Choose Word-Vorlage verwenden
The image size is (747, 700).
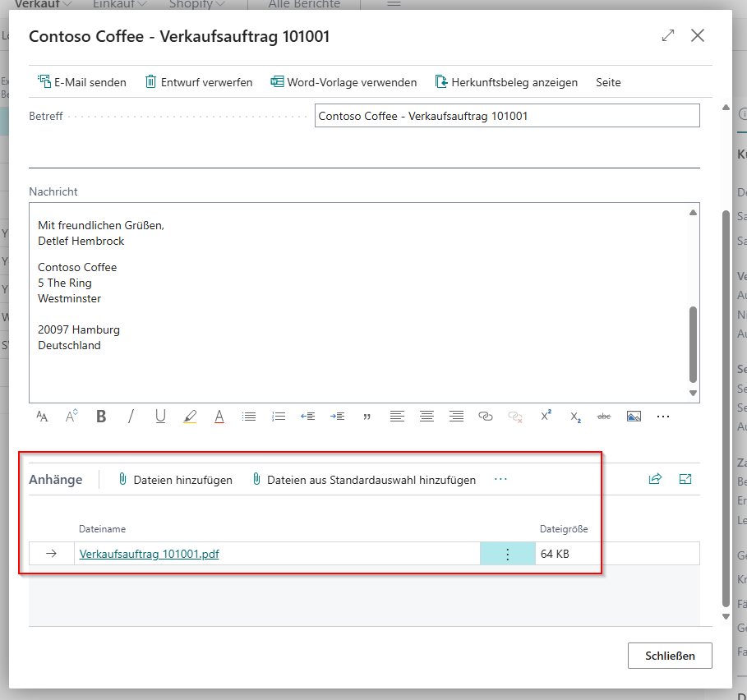[x=344, y=82]
